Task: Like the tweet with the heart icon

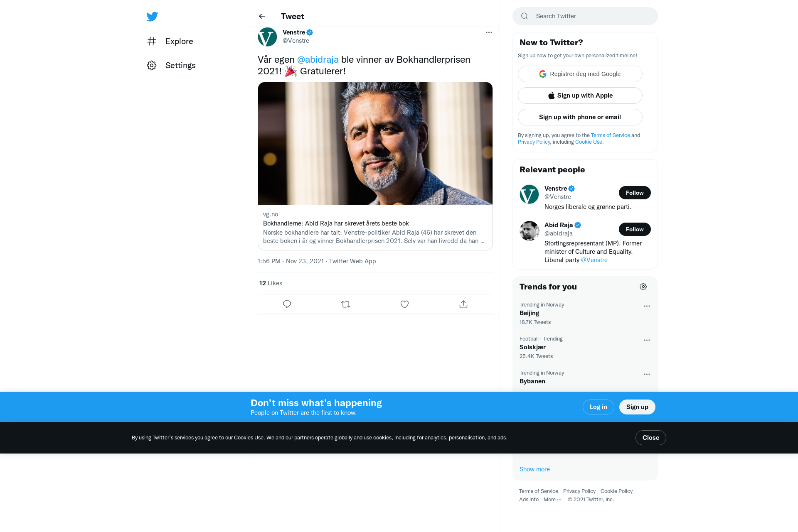Action: pos(404,304)
